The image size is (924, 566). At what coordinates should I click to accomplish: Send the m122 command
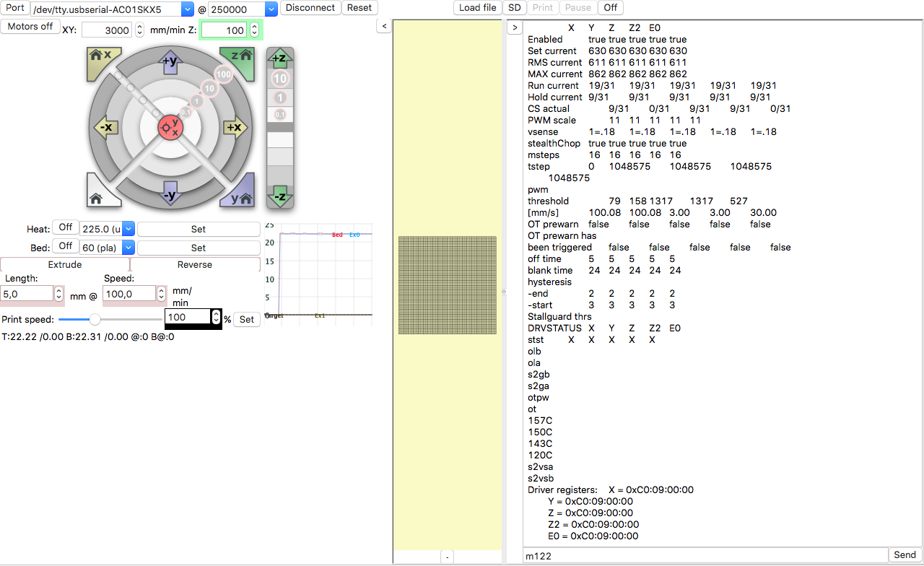point(905,555)
